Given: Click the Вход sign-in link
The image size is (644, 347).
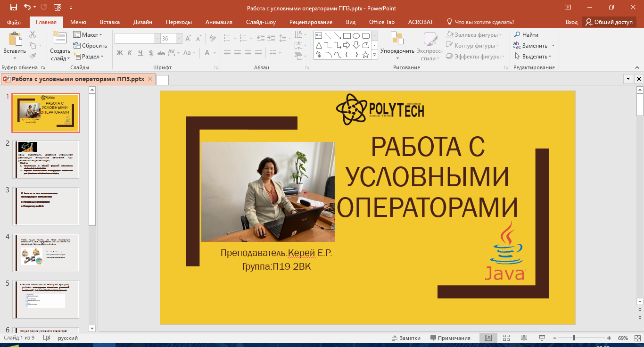Looking at the screenshot, I should tap(571, 22).
